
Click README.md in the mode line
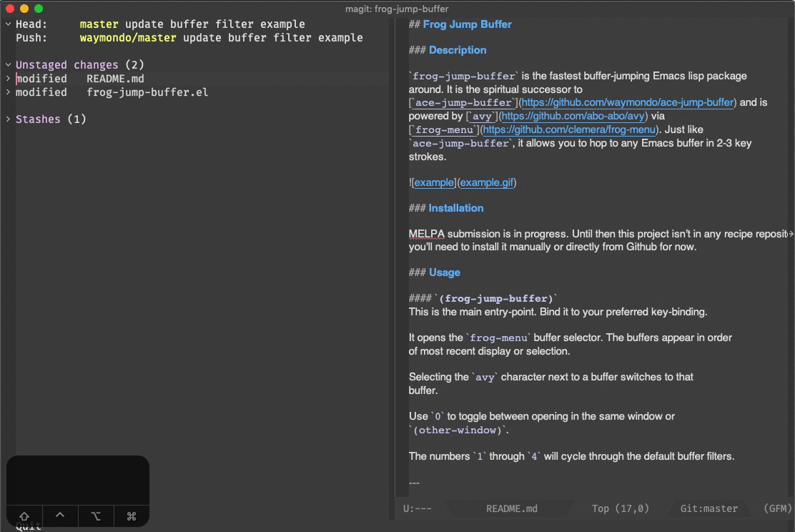[512, 508]
